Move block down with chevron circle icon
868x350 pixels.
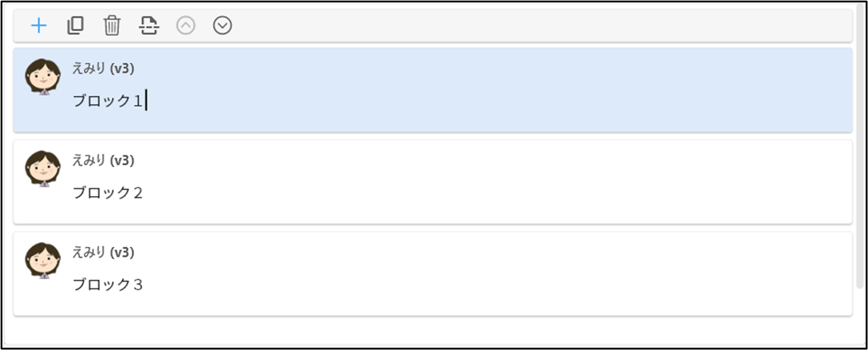[x=223, y=26]
